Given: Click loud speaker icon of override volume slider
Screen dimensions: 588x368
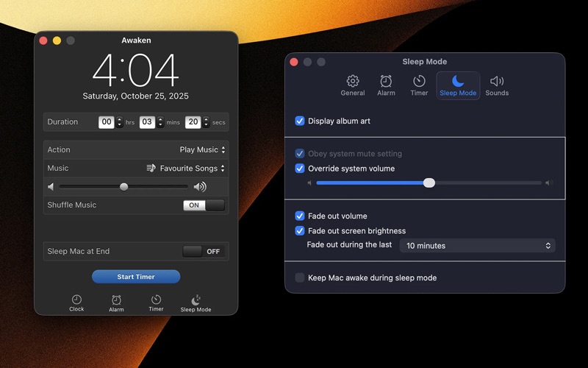Looking at the screenshot, I should point(548,183).
